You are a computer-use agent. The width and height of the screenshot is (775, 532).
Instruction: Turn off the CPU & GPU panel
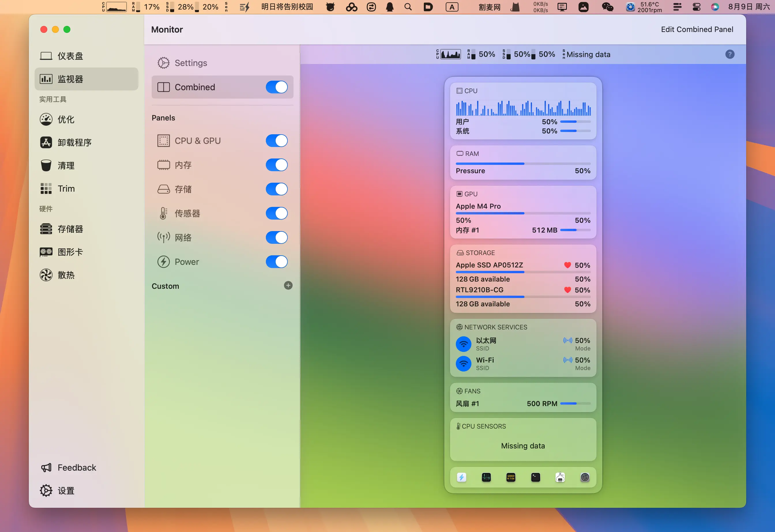click(x=276, y=141)
